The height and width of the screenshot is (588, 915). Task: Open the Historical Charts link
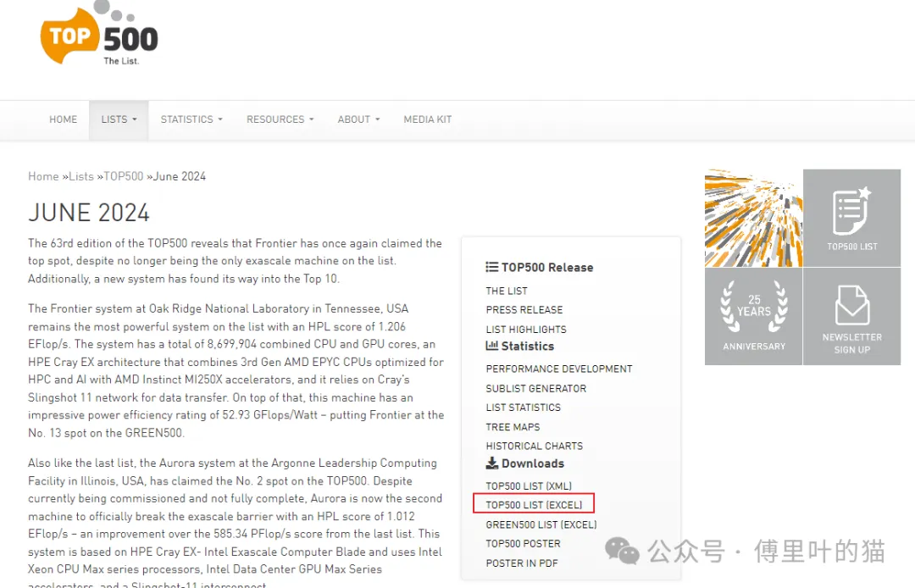click(x=534, y=446)
